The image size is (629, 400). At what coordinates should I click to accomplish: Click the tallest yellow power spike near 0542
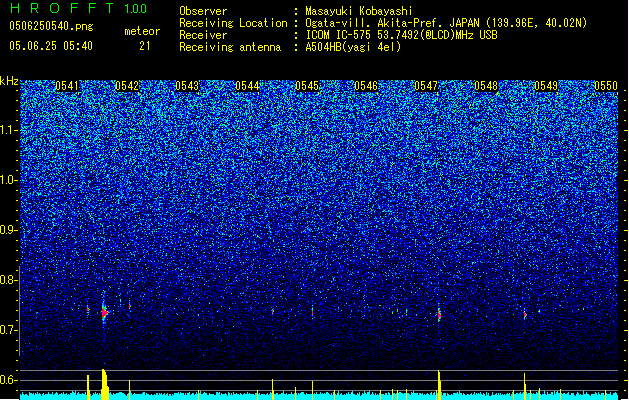coord(104,384)
